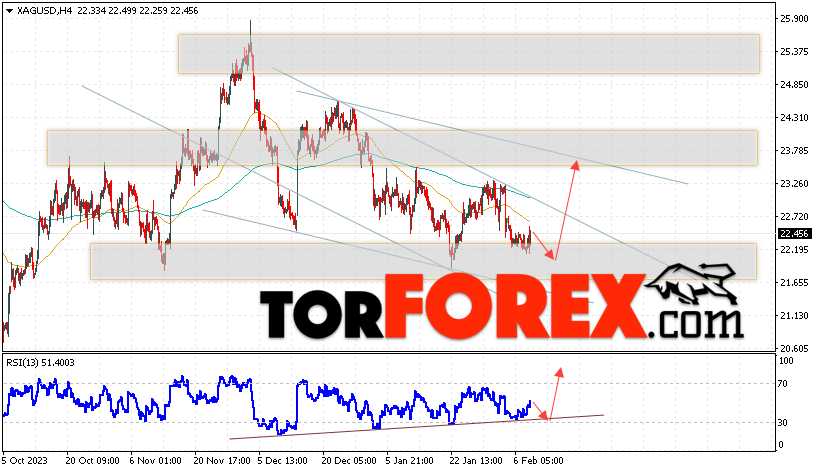Select the 24.310 price axis value
Image resolution: width=816 pixels, height=472 pixels.
pyautogui.click(x=794, y=118)
